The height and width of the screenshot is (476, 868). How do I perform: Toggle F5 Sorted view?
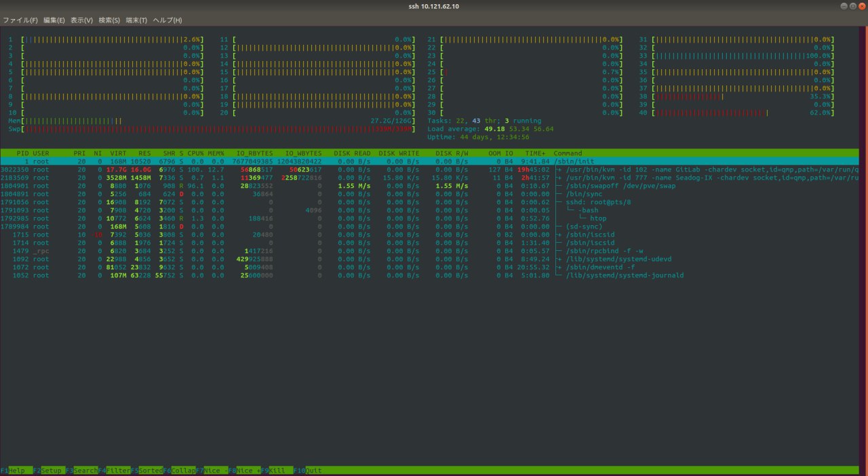click(x=146, y=471)
